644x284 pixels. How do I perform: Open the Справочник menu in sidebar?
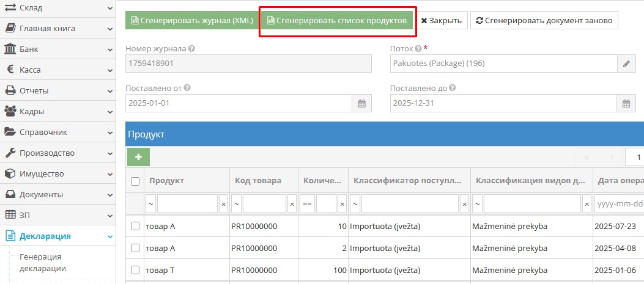(x=57, y=132)
